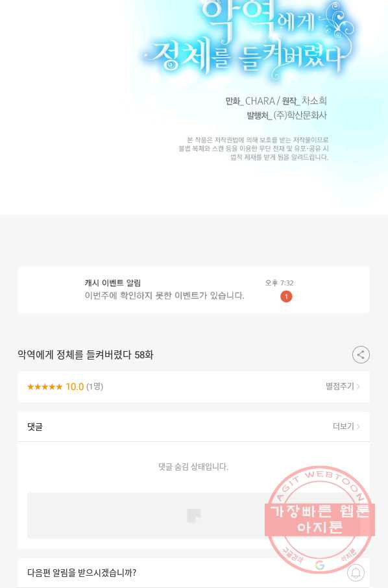Tap the 이번주에 확인하지 못한 이벤트가 있습니다 message
This screenshot has height=588, width=388.
(165, 296)
